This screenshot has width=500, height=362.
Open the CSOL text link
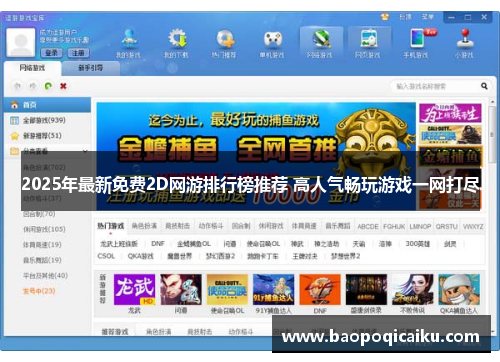[x=106, y=256]
